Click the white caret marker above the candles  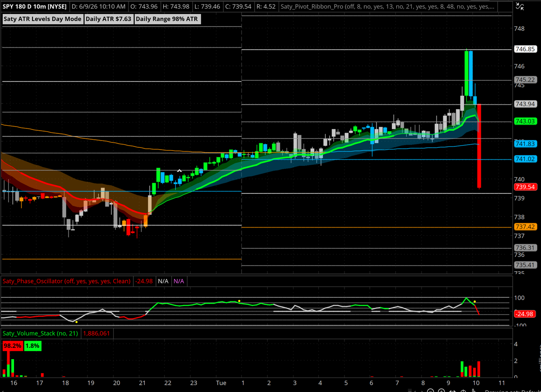tap(179, 171)
